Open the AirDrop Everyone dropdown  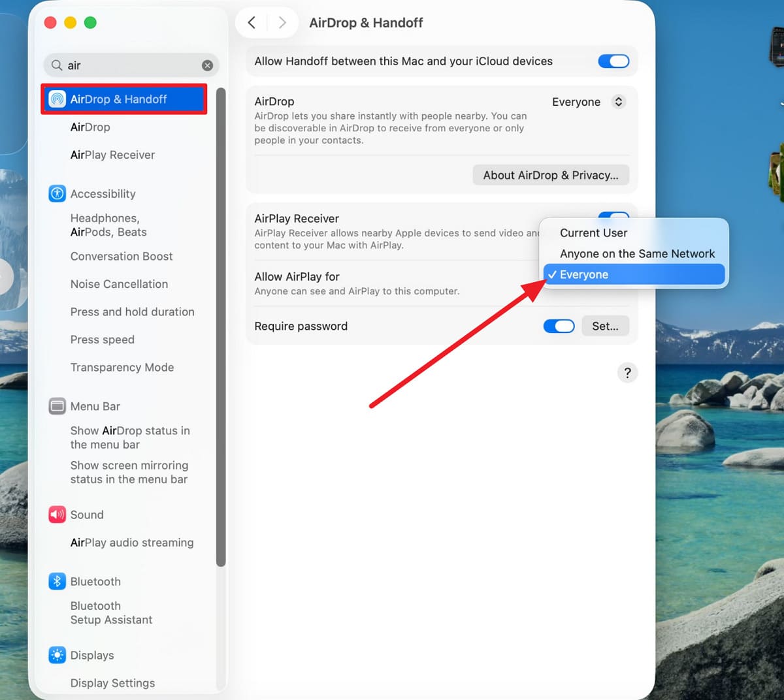pos(589,102)
